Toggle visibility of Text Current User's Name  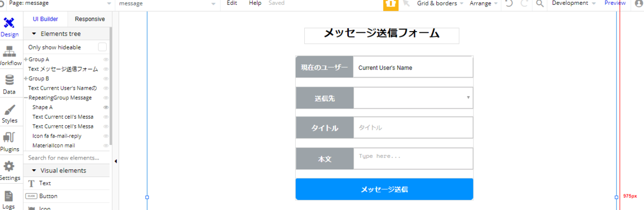[106, 88]
